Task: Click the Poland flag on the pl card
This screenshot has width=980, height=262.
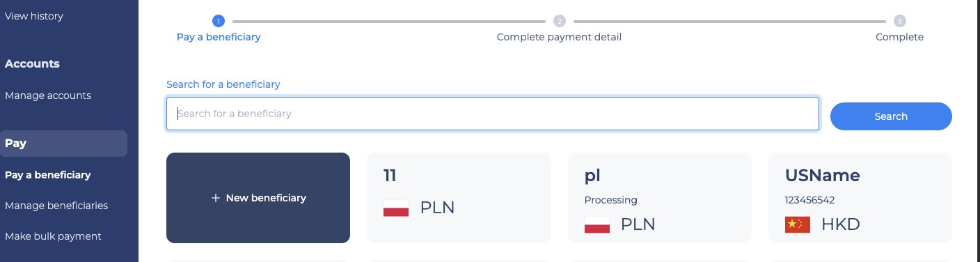Action: (597, 224)
